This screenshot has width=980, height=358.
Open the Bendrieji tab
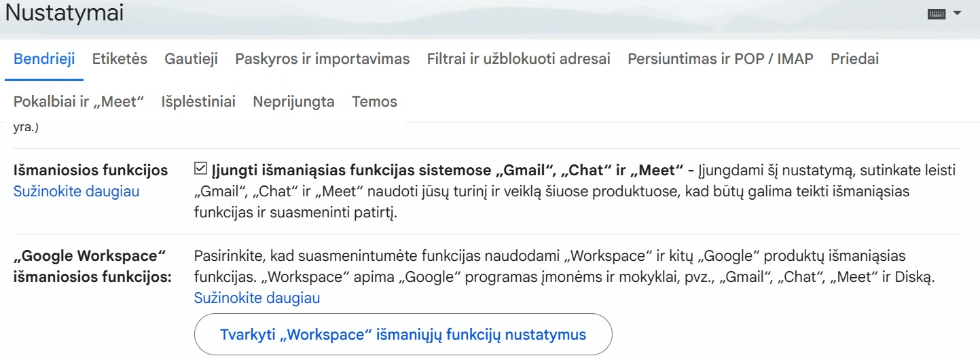pyautogui.click(x=44, y=59)
